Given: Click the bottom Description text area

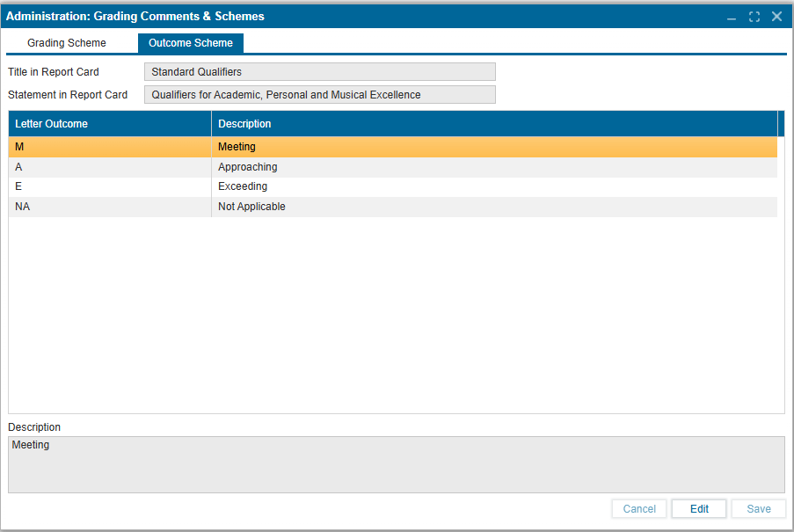Looking at the screenshot, I should tap(396, 464).
